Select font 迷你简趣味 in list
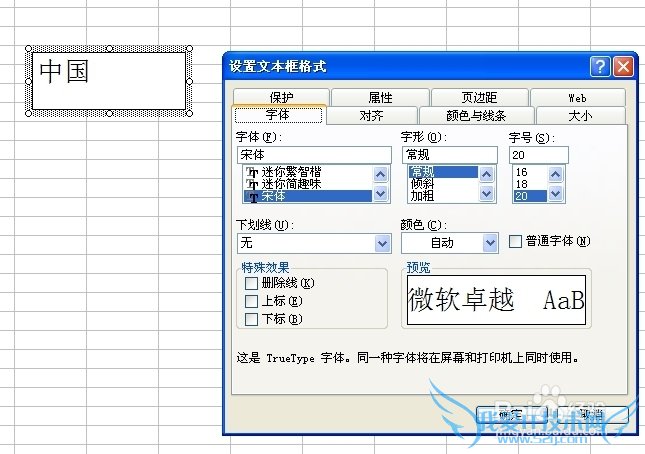Screen dimensions: 645x454 (308, 184)
